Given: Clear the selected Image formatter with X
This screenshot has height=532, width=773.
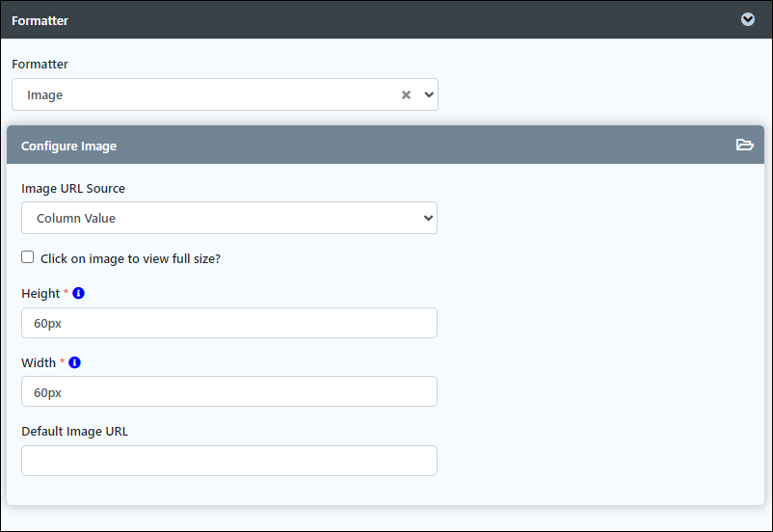Looking at the screenshot, I should coord(406,94).
